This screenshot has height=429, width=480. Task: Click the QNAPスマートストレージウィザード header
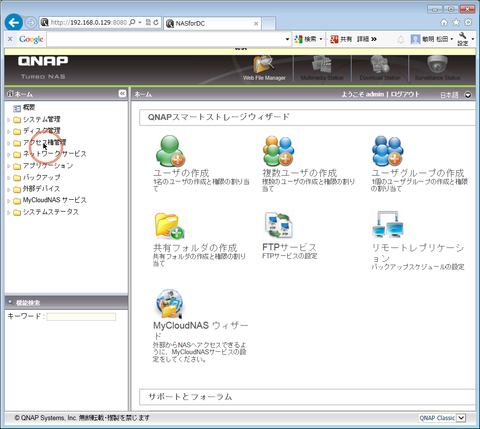(307, 117)
